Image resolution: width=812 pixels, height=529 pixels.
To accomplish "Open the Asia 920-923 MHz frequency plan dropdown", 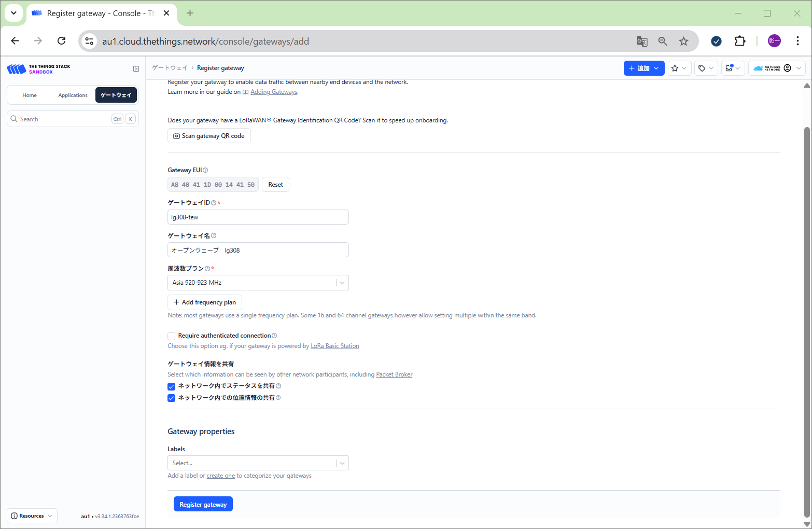I will [x=258, y=283].
